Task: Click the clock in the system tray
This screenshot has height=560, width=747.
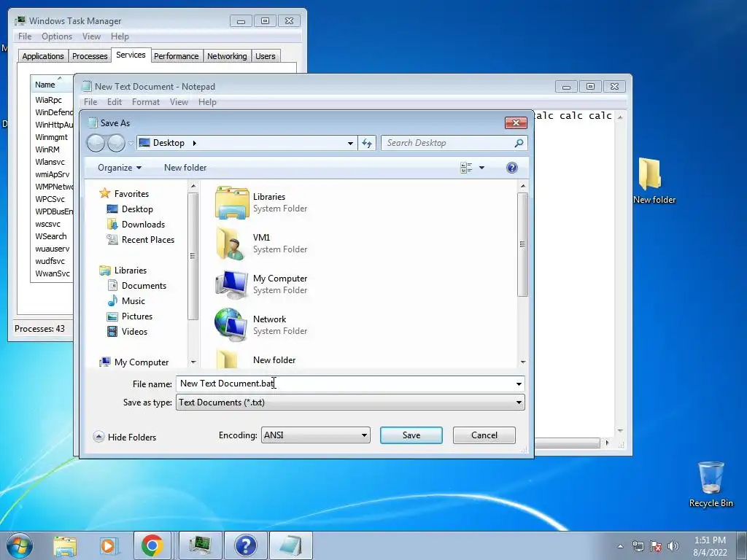Action: tap(710, 546)
